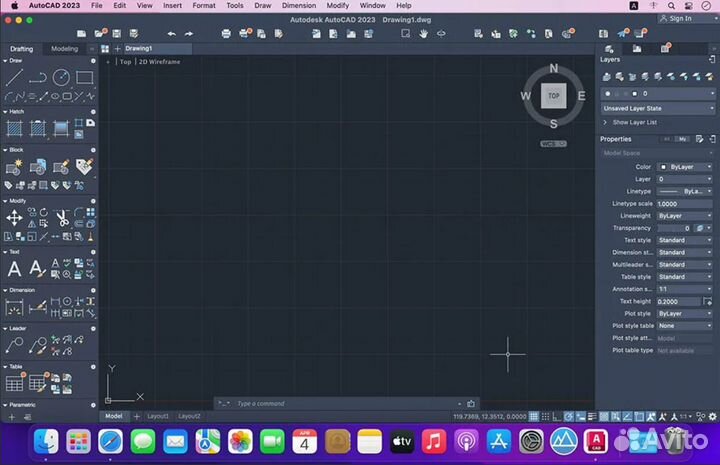720x465 pixels.
Task: Open the Color ByLayer dropdown
Action: (x=685, y=167)
